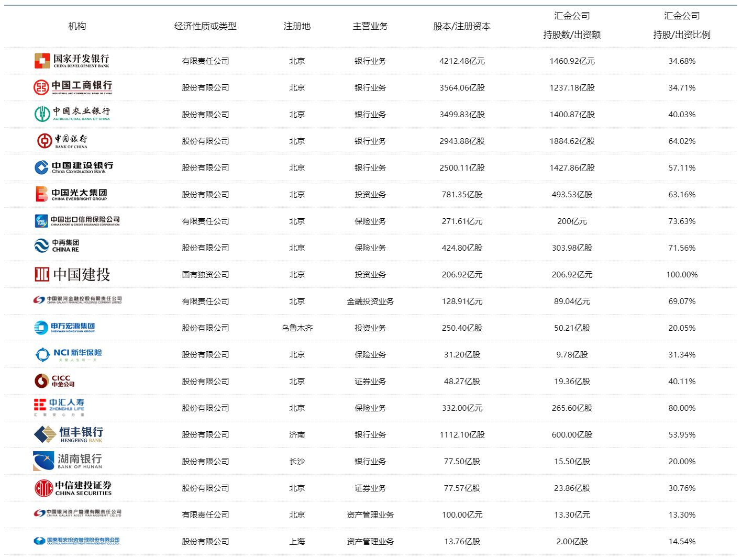742x560 pixels.
Task: Click the 2.00亿股 holdings cell
Action: [x=572, y=542]
